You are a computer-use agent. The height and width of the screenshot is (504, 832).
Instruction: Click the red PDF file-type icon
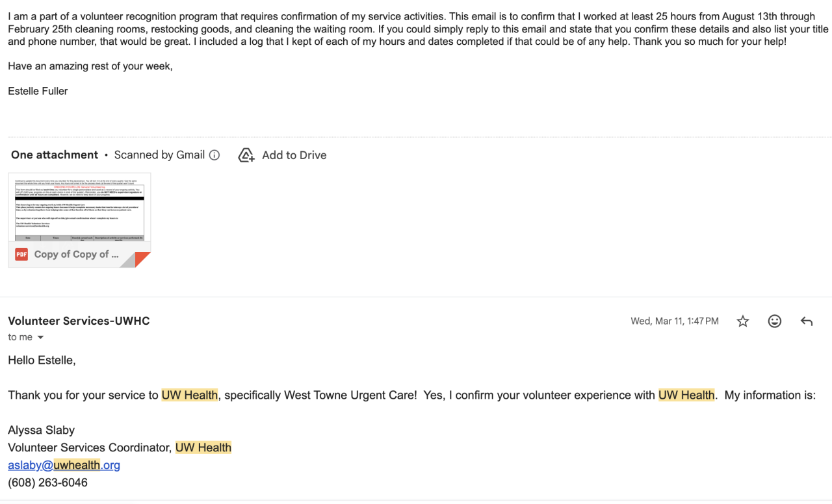[x=21, y=255]
